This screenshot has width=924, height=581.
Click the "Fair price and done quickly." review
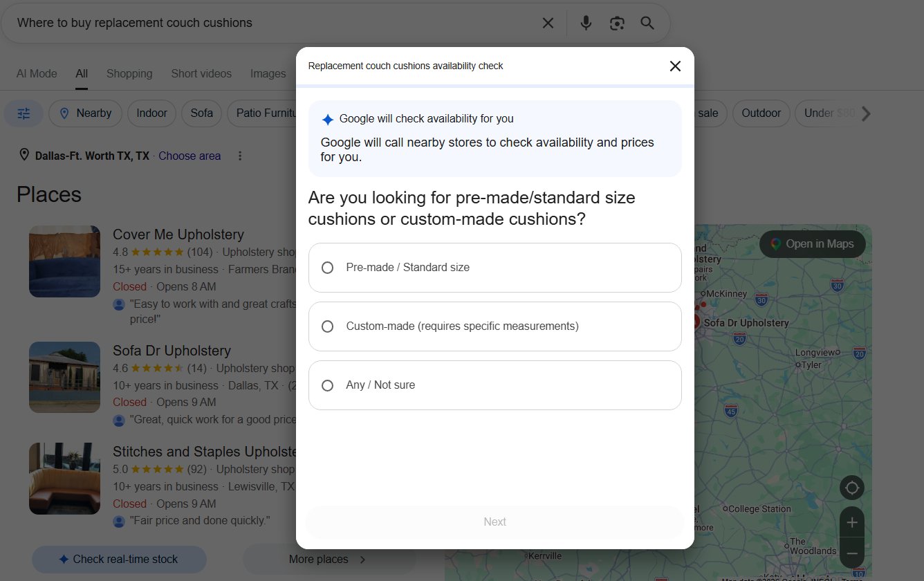click(200, 520)
